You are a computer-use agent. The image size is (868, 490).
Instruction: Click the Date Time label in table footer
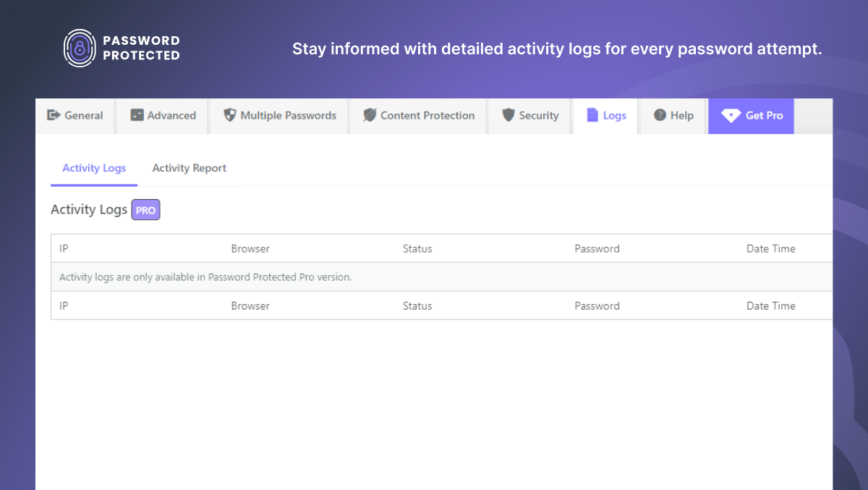(x=771, y=305)
